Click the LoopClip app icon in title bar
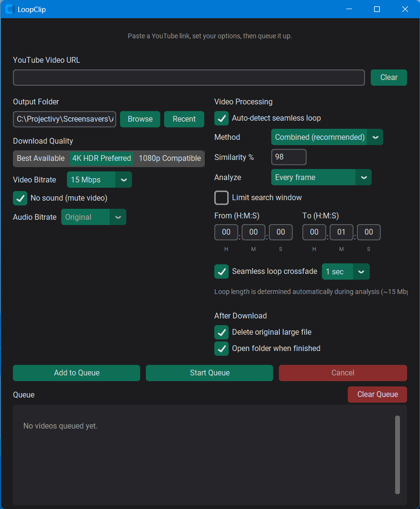Image resolution: width=420 pixels, height=509 pixels. pyautogui.click(x=10, y=9)
